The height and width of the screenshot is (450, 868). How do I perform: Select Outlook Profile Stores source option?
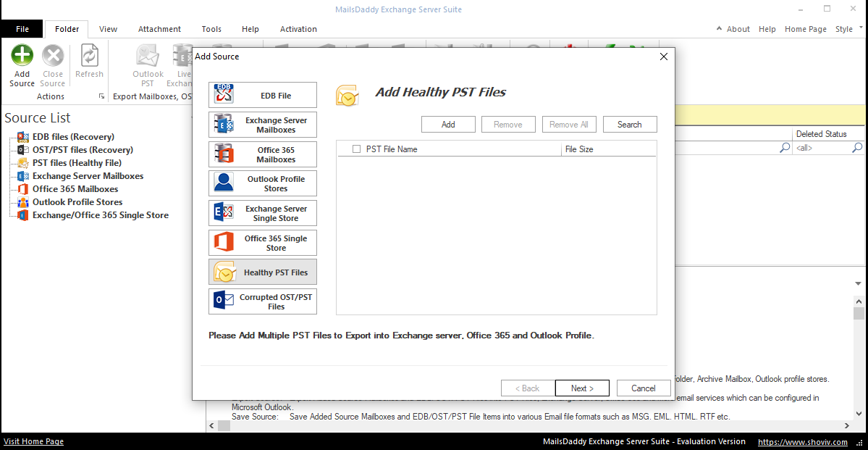click(x=263, y=183)
